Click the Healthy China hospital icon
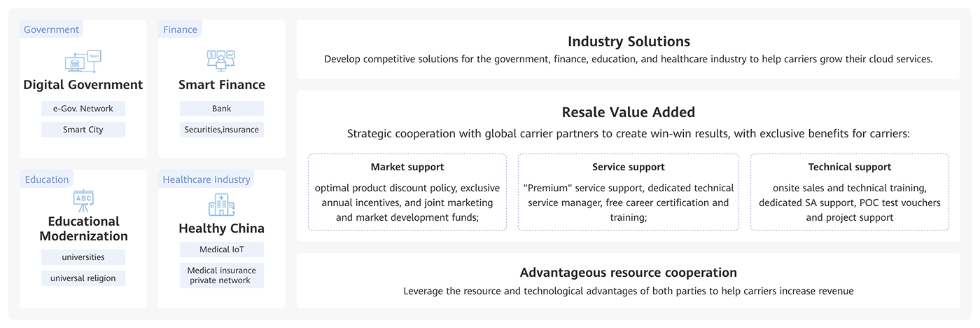980x328 pixels. click(221, 205)
